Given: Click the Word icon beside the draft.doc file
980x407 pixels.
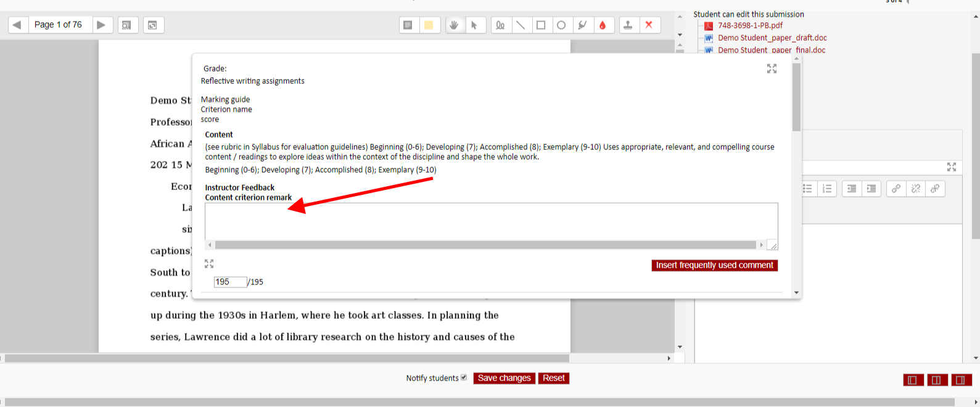Looking at the screenshot, I should click(x=709, y=38).
